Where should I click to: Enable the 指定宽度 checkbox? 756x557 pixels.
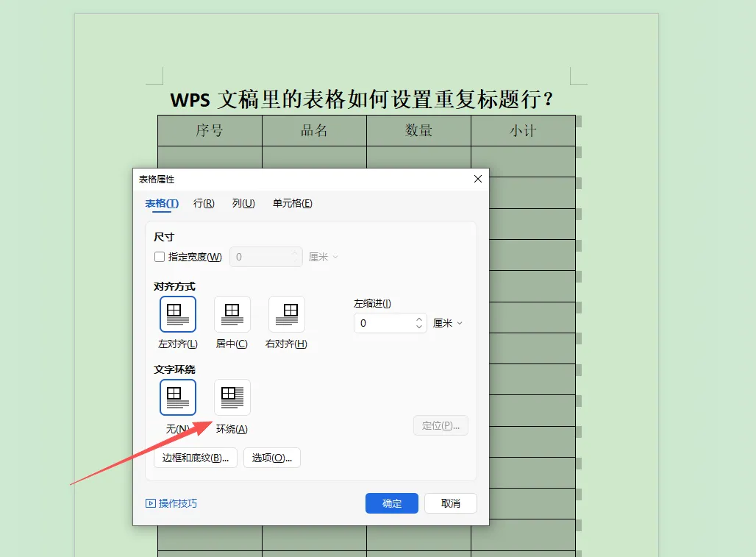coord(159,257)
